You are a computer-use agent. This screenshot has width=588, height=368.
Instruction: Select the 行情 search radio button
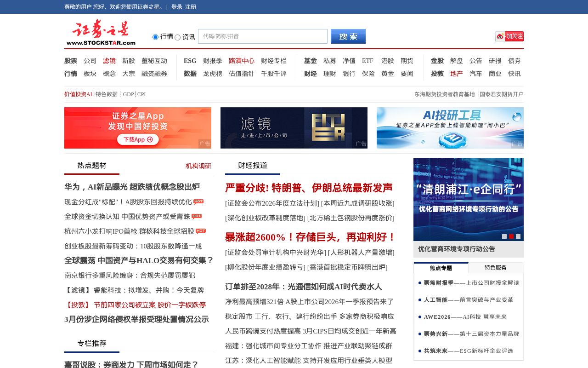coord(155,36)
